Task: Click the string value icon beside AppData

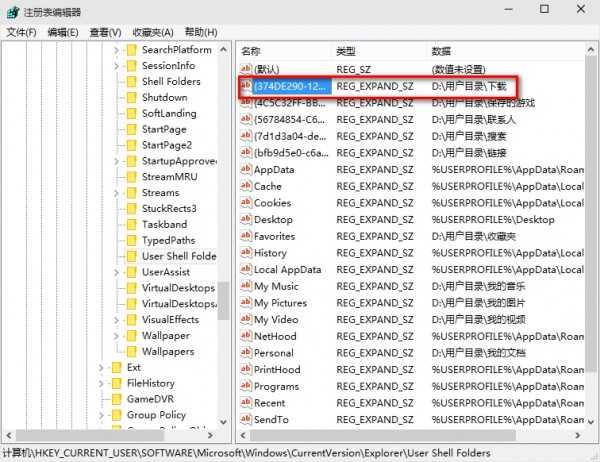Action: 246,170
